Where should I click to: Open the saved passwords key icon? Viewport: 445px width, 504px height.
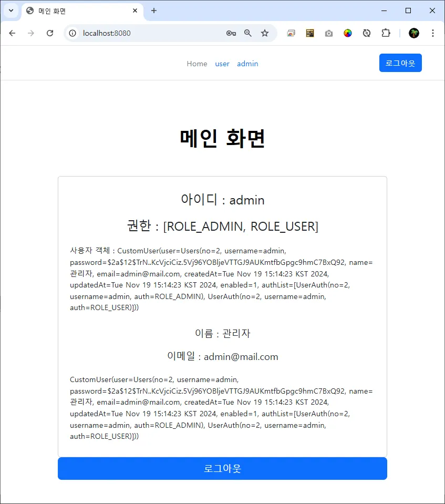(x=231, y=33)
